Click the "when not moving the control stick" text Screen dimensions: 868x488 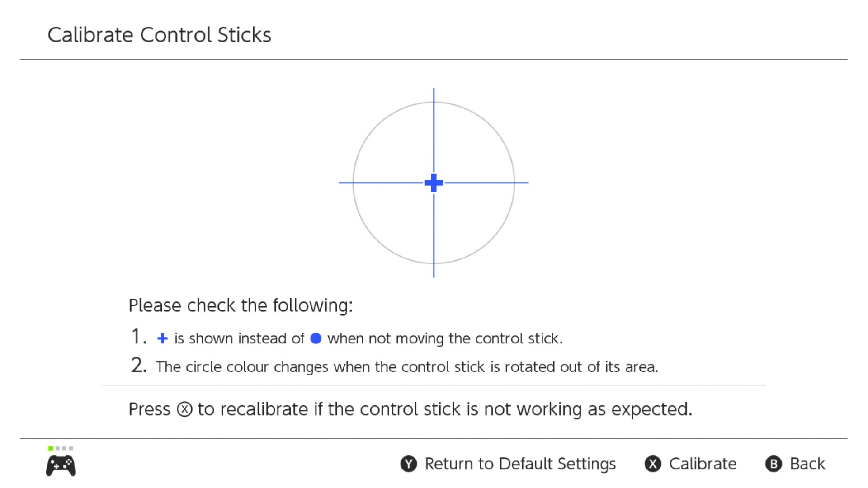445,338
